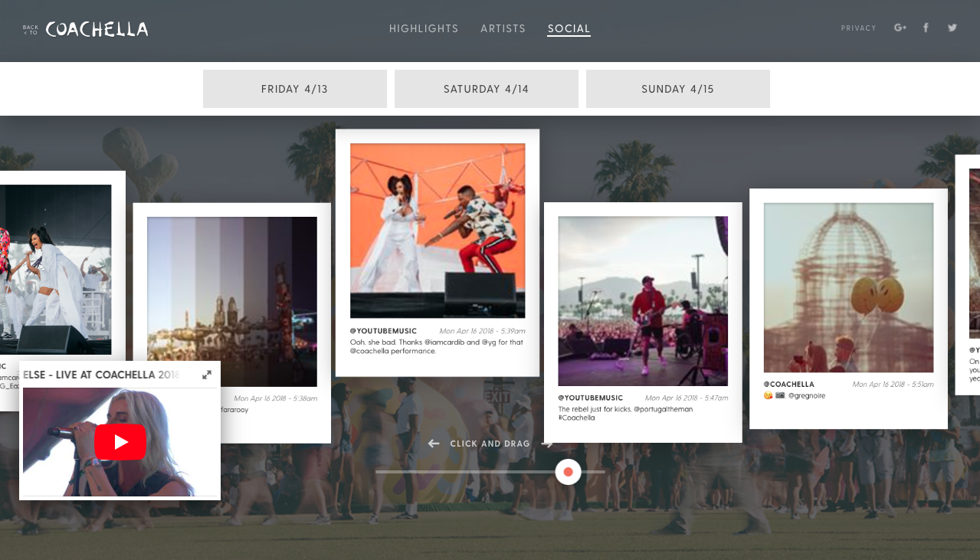Screen dimensions: 980x560
Task: Filter posts by Friday 4/13
Action: coord(295,89)
